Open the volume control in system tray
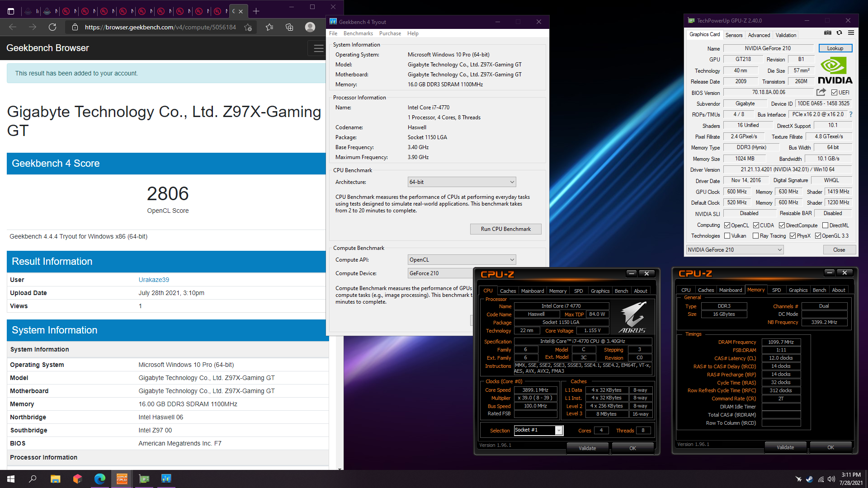Screen dimensions: 868x488 click(831, 479)
